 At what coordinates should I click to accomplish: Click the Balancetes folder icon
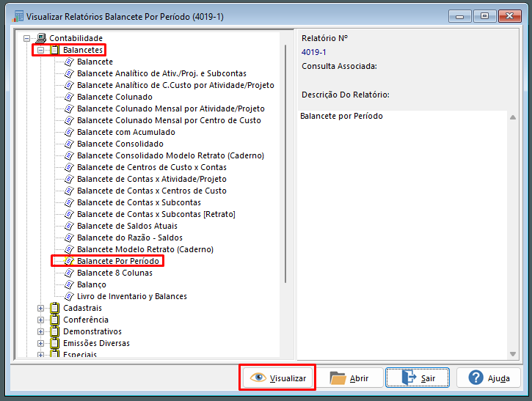point(54,50)
